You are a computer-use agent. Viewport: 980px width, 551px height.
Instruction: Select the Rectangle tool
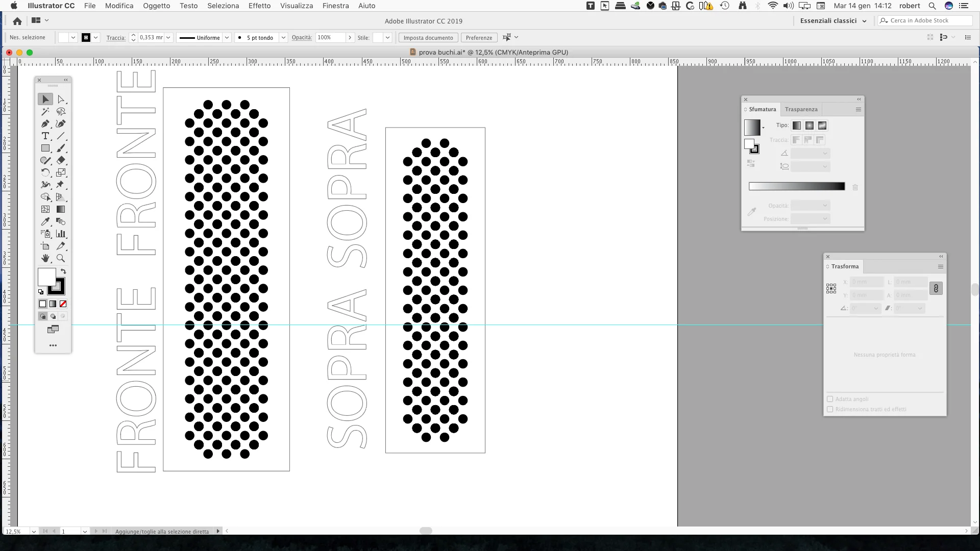[x=45, y=148]
